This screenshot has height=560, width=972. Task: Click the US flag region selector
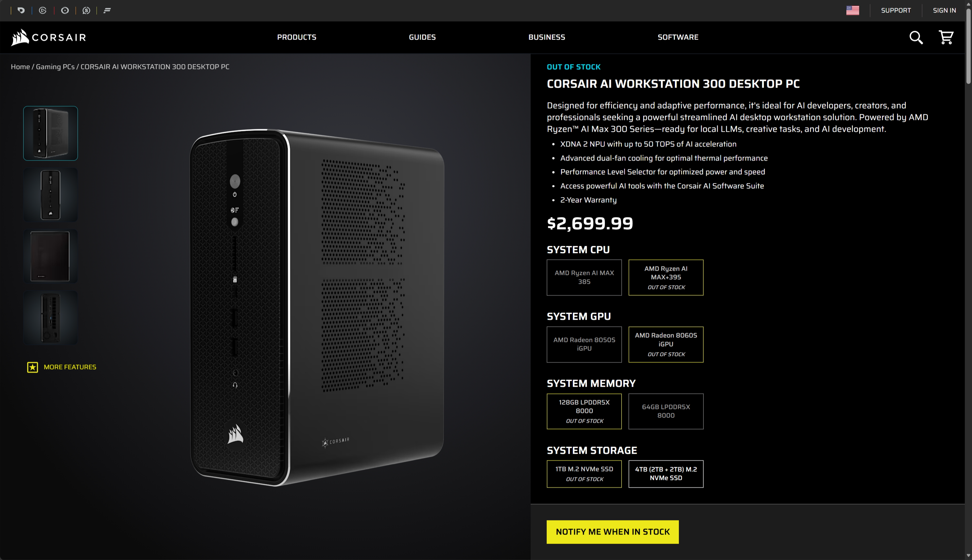pos(852,10)
